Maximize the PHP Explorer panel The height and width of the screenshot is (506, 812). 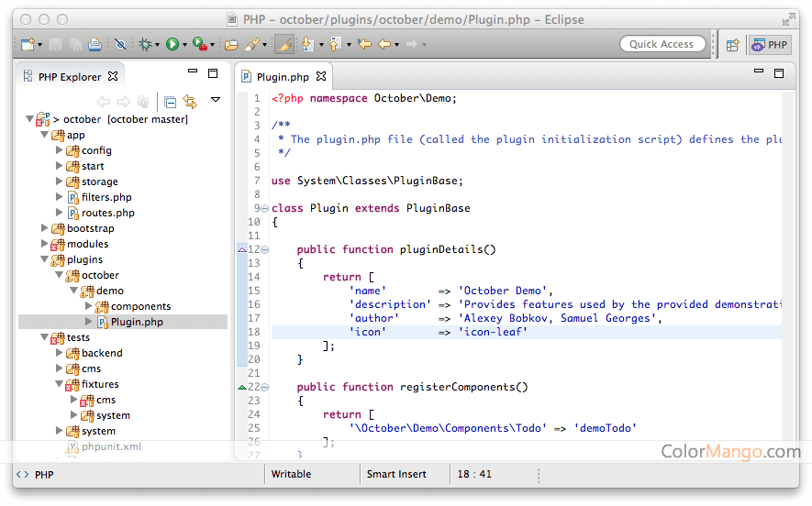pyautogui.click(x=213, y=73)
